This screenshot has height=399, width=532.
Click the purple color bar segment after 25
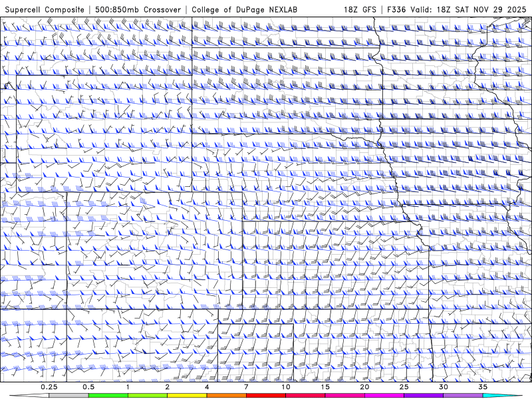click(x=424, y=395)
